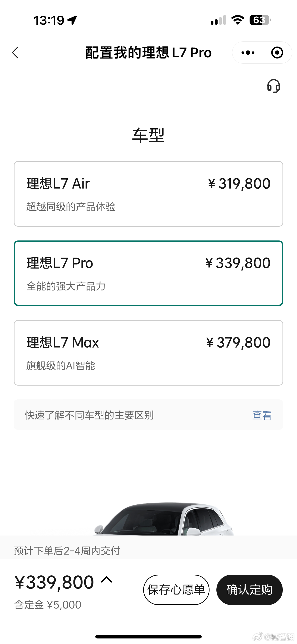Open the mini program three-dot menu
297x644 pixels.
pyautogui.click(x=247, y=53)
